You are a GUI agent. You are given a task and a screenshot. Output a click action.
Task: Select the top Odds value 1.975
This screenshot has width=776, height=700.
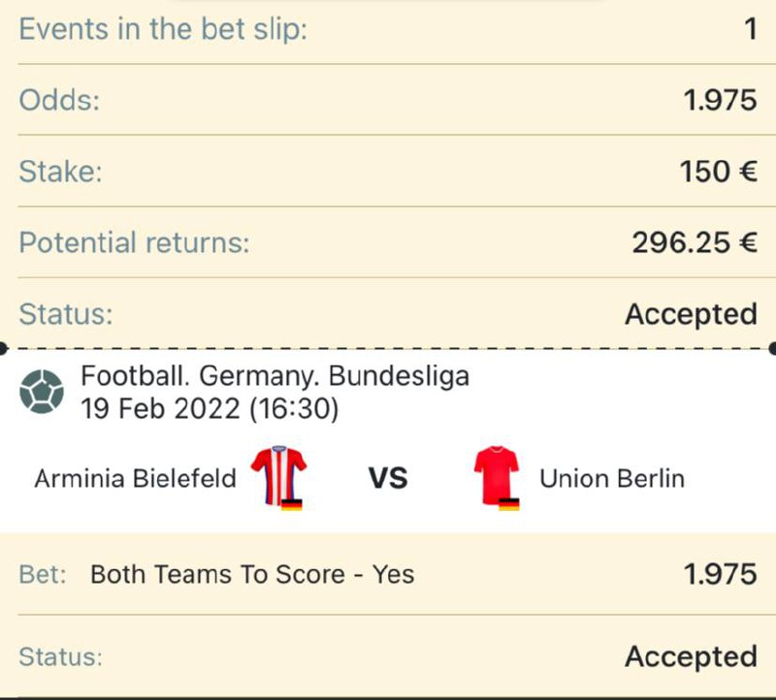(720, 100)
